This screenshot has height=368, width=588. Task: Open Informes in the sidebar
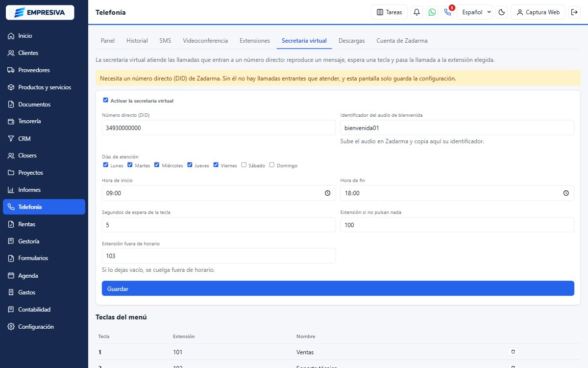pos(44,190)
